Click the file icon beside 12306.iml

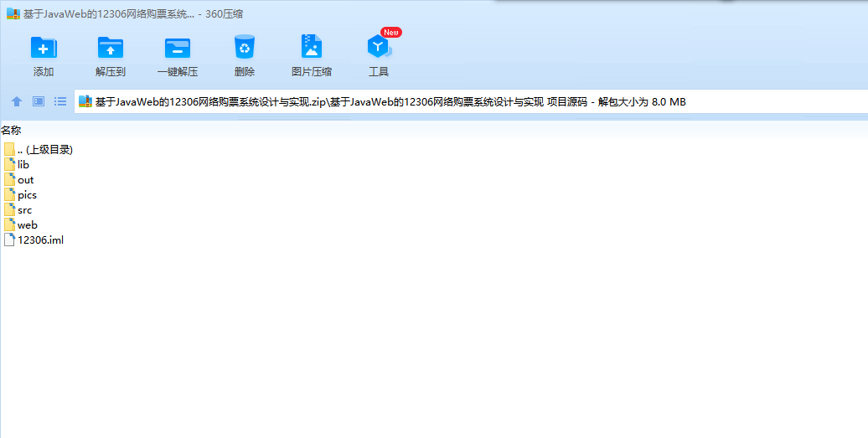(x=9, y=240)
